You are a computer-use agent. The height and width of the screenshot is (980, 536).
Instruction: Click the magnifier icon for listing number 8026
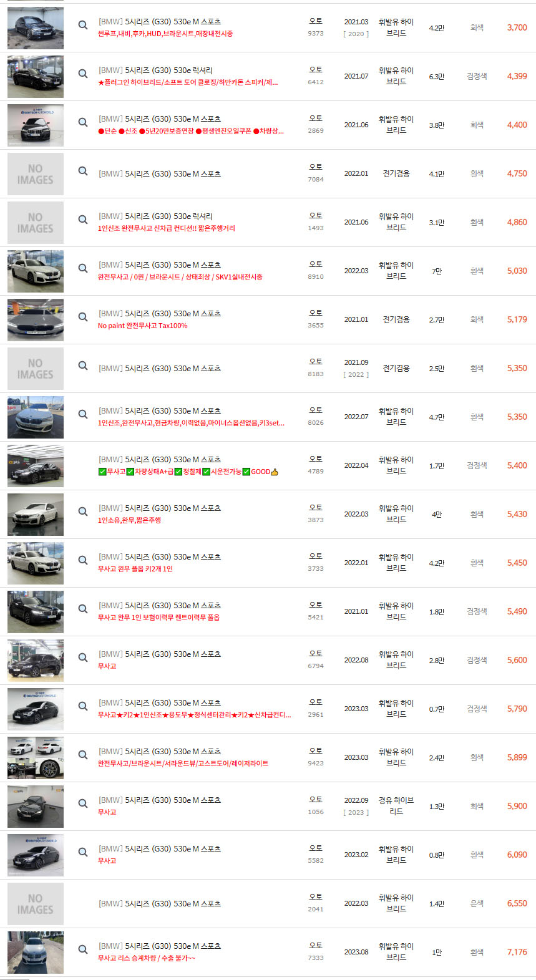click(x=82, y=414)
